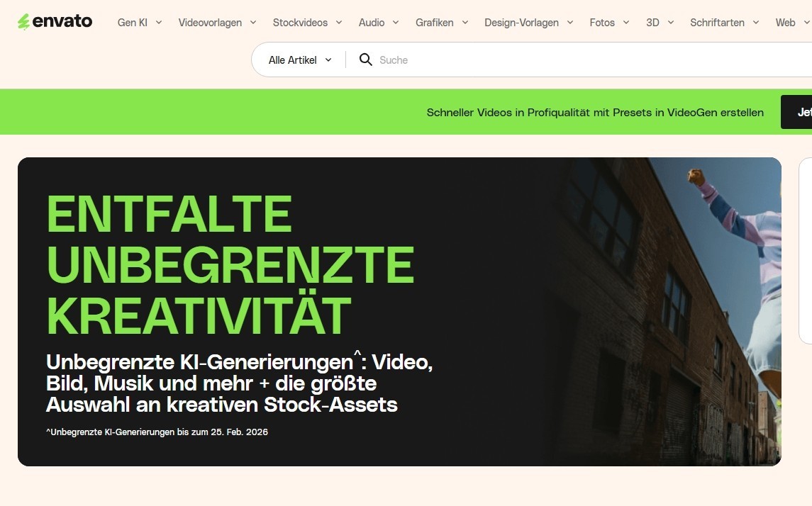
Task: Focus the Suche search field
Action: pyautogui.click(x=567, y=60)
